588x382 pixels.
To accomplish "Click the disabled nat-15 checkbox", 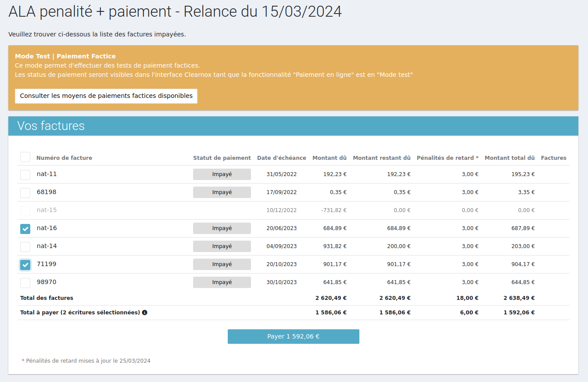I will tap(25, 211).
